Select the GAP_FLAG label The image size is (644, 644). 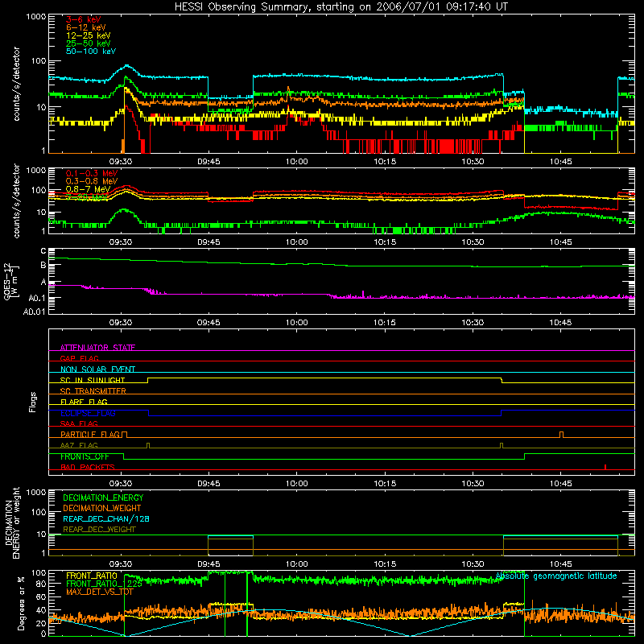point(79,358)
